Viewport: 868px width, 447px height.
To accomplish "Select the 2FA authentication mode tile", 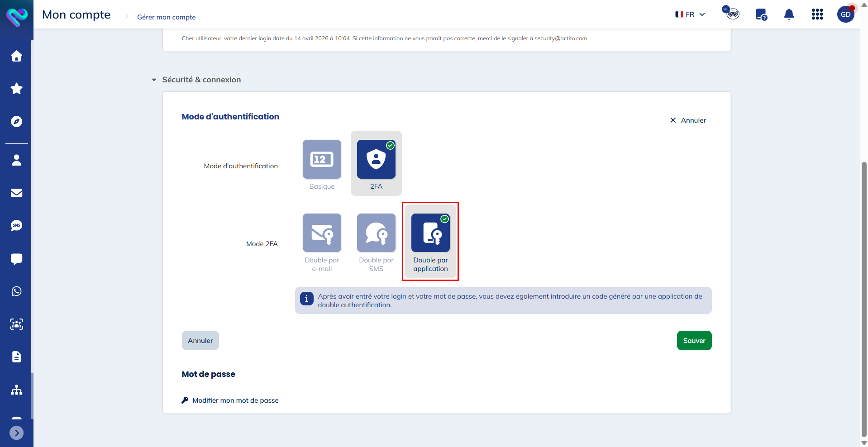I will coord(376,163).
